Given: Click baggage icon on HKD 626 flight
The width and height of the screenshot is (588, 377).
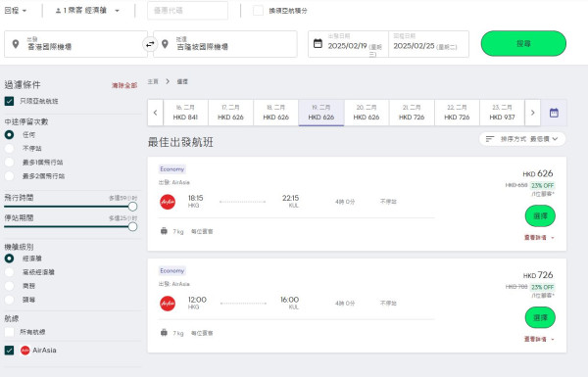Looking at the screenshot, I should [x=164, y=231].
